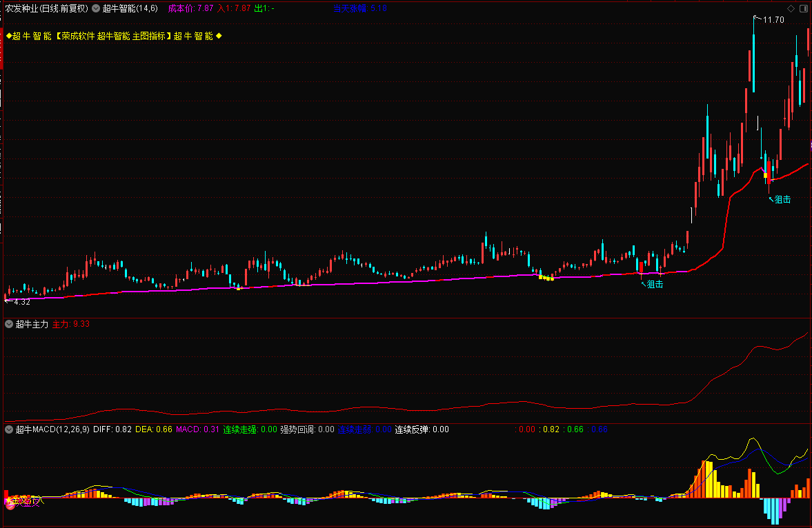Click the lower-left 狙击 signal label
Image resolution: width=812 pixels, height=528 pixels.
(x=653, y=283)
